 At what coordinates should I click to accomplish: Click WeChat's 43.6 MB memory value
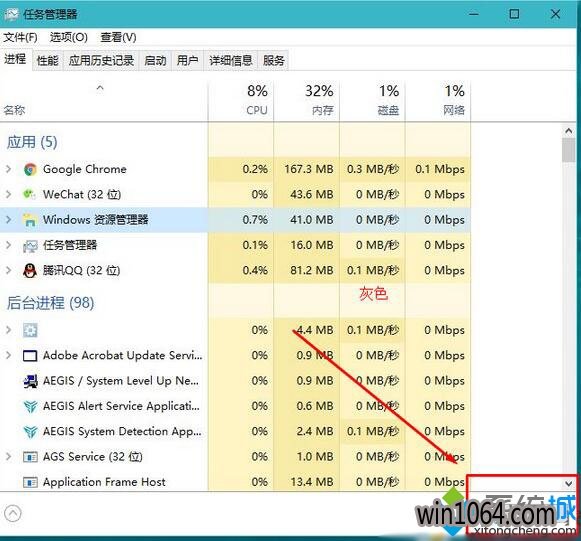coord(312,194)
